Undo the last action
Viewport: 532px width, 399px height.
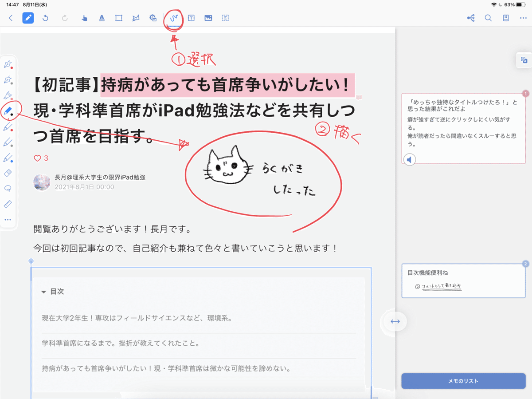coord(45,18)
